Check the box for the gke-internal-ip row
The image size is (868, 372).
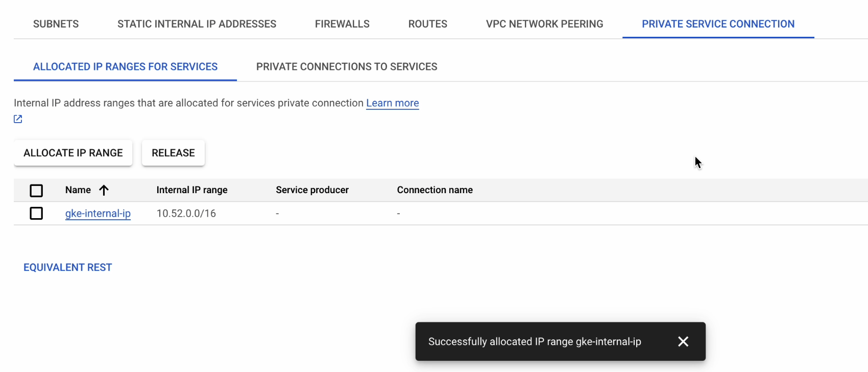[x=36, y=213]
